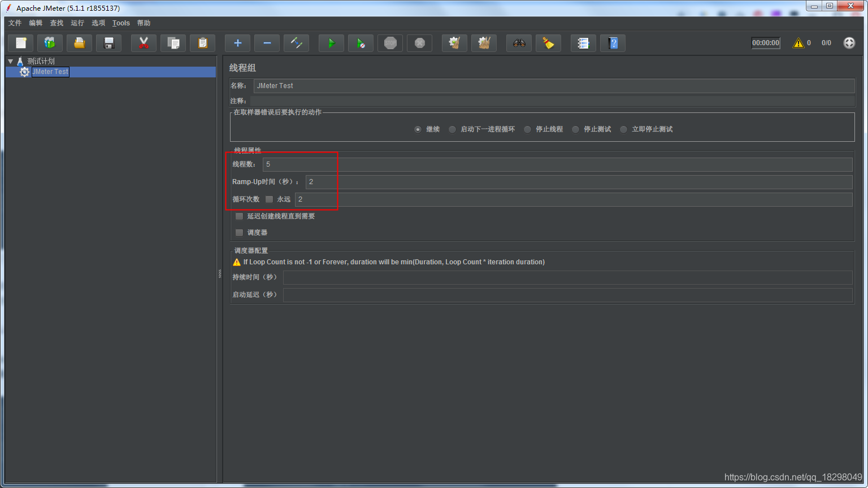This screenshot has width=868, height=488.
Task: Select the 停止测试 radio button
Action: [x=575, y=129]
